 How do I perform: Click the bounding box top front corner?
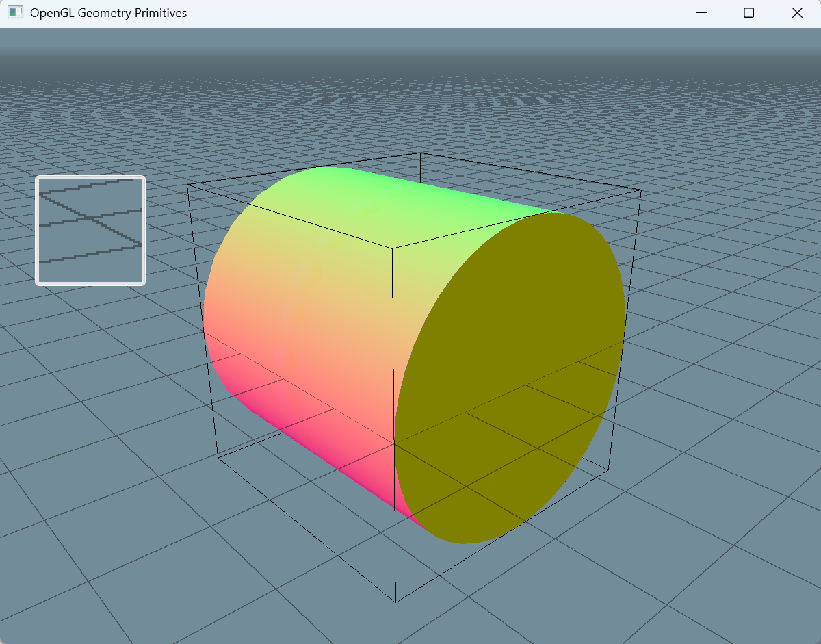click(392, 248)
